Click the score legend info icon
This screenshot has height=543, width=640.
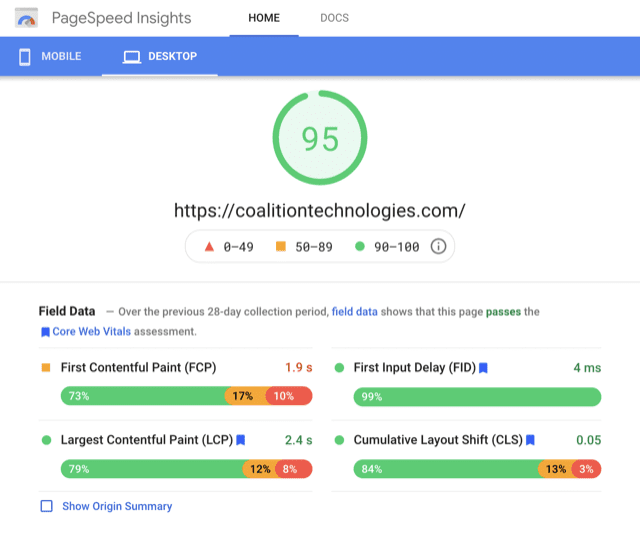(438, 247)
